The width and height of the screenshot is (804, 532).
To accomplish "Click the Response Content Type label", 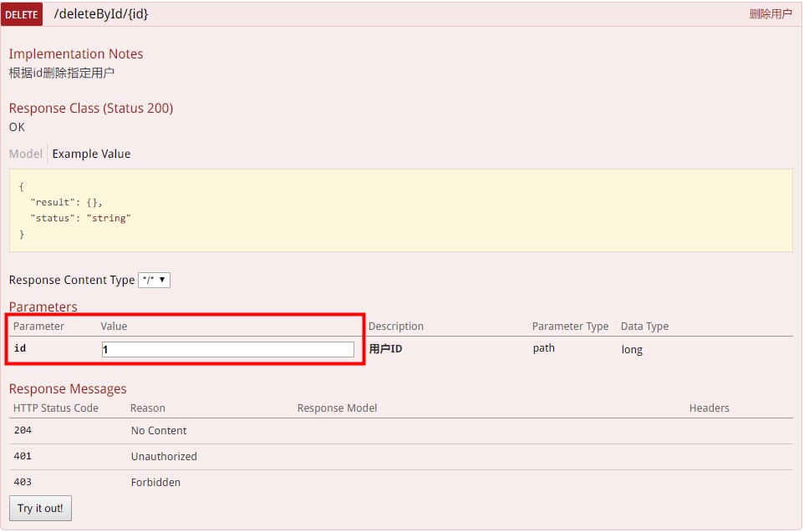I will click(72, 280).
